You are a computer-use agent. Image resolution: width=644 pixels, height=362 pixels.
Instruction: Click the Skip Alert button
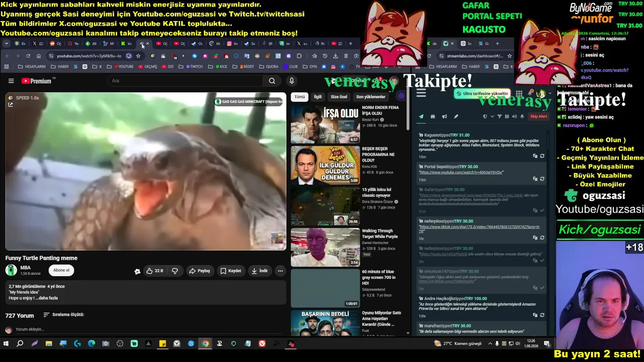[x=538, y=117]
